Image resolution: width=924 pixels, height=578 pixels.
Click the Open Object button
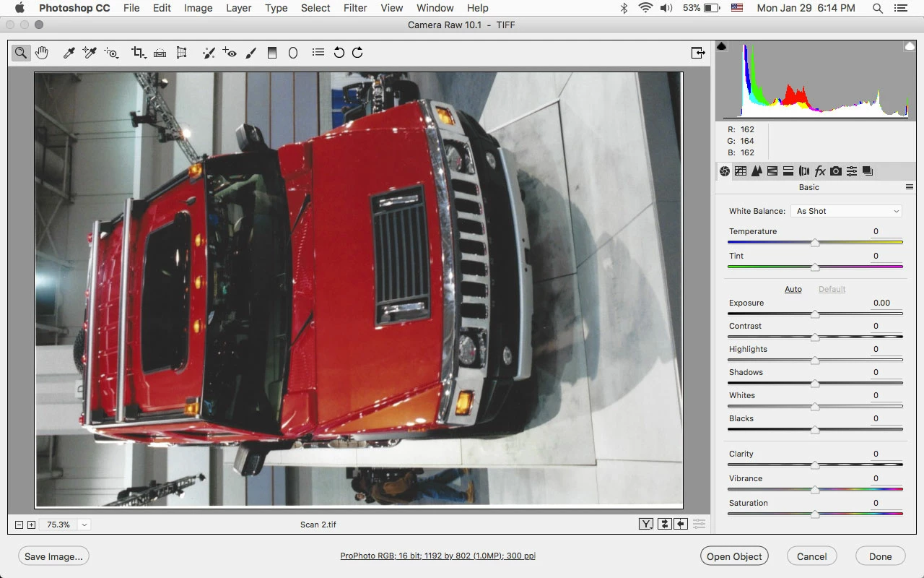(734, 556)
